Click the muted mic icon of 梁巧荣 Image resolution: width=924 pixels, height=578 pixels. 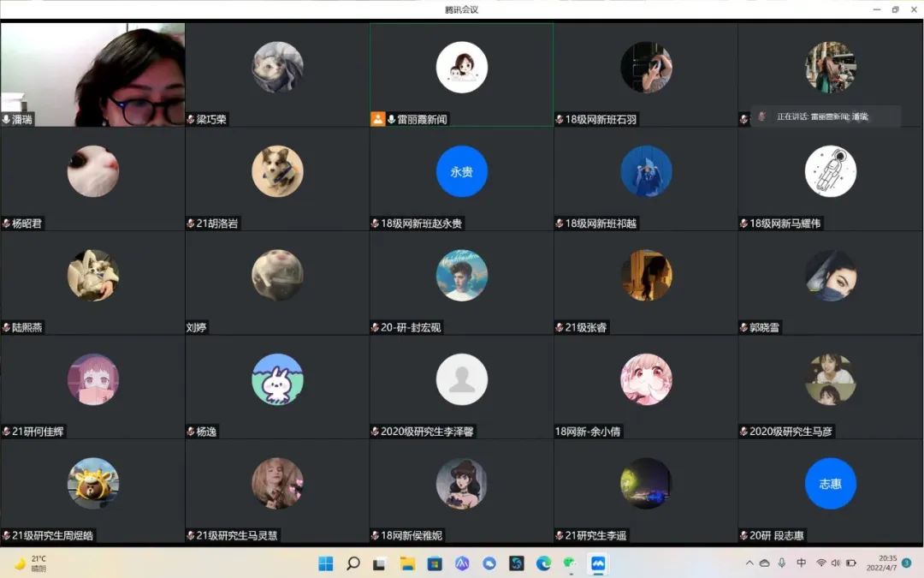coord(191,120)
